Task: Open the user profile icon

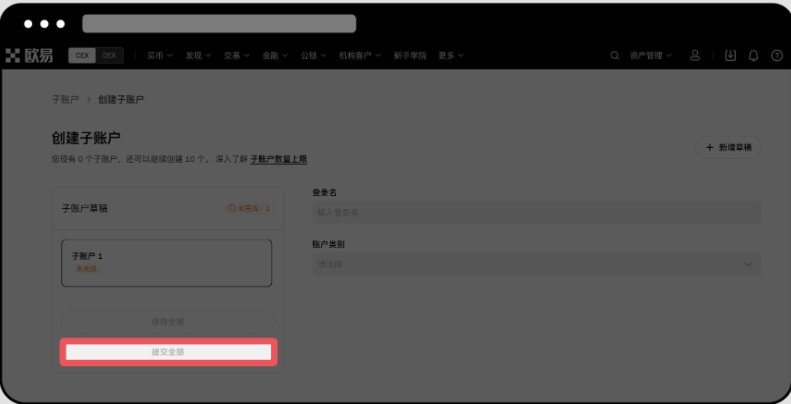Action: (696, 56)
